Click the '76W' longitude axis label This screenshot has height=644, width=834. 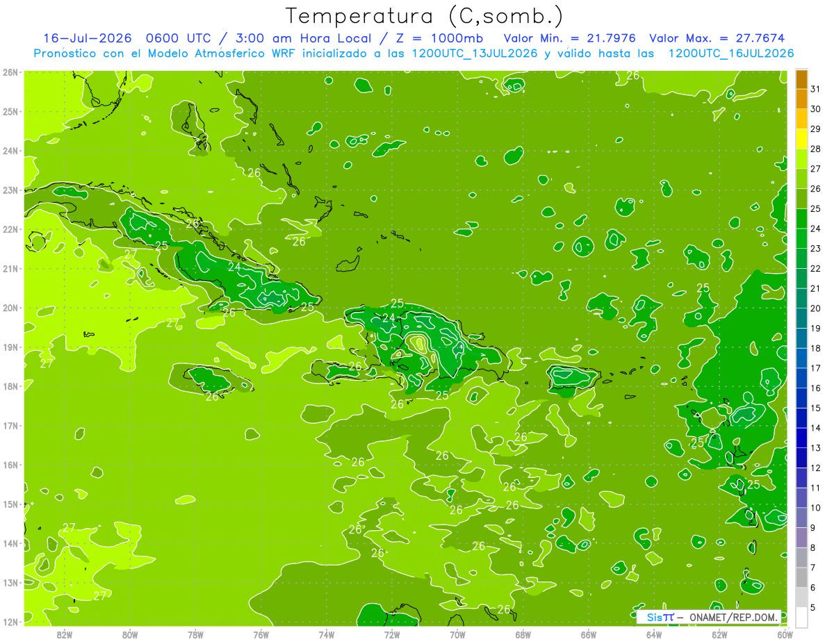pyautogui.click(x=261, y=634)
